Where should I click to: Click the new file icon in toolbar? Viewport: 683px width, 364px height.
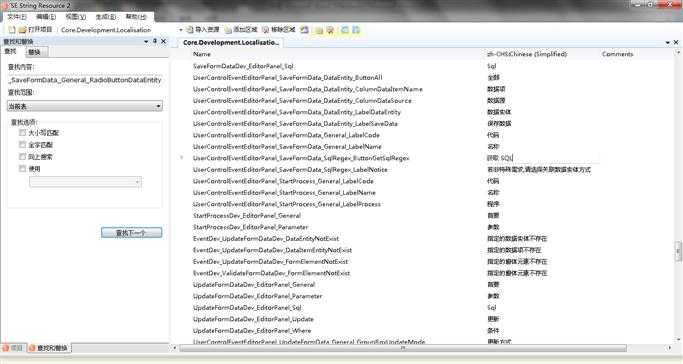click(12, 30)
